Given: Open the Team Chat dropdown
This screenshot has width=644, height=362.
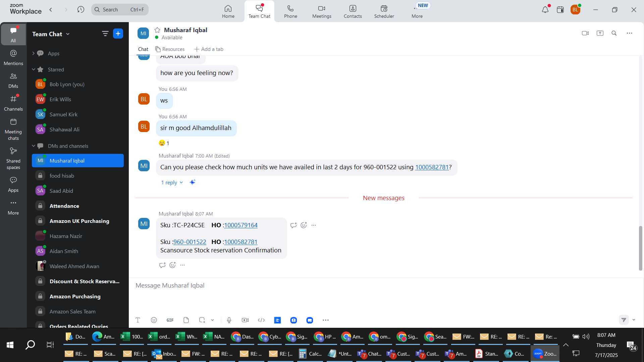Looking at the screenshot, I should 51,34.
